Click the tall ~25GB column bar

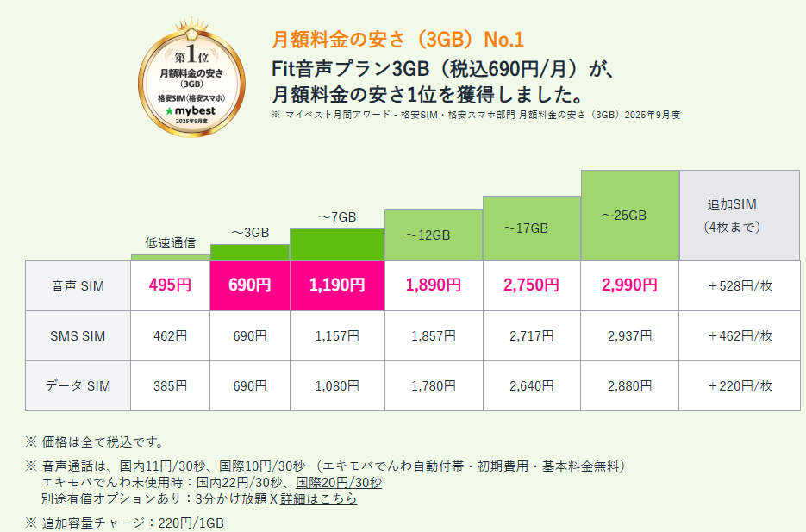(629, 216)
